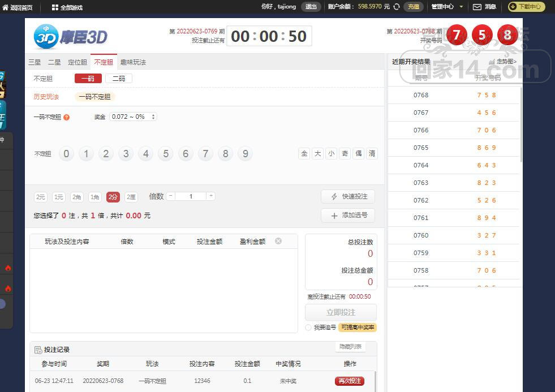This screenshot has width=555, height=392.
Task: Open the 全部游戏 grid icon
Action: [55, 7]
